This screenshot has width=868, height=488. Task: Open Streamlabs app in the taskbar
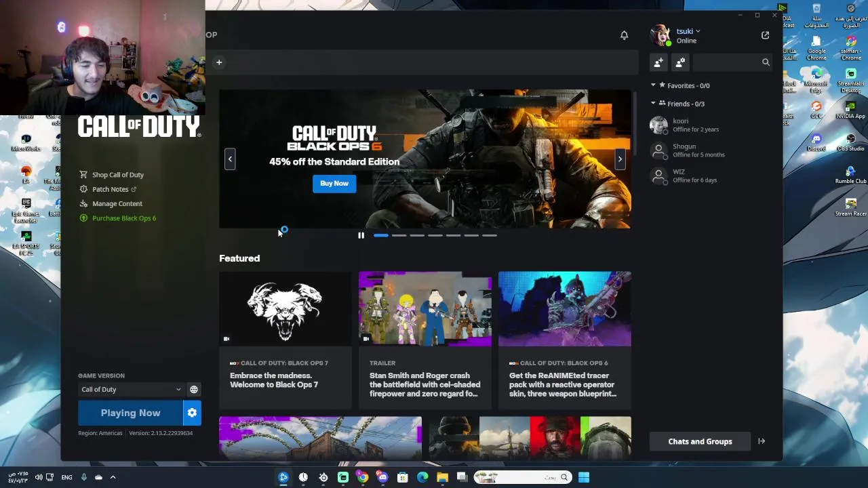pos(343,477)
